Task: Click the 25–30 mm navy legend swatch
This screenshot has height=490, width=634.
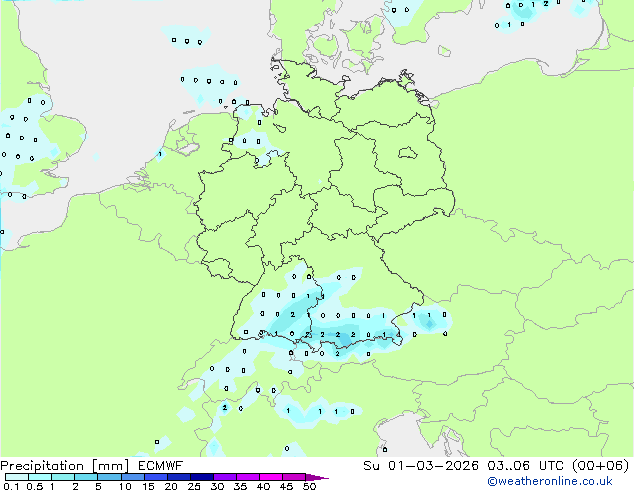Action: (202, 477)
